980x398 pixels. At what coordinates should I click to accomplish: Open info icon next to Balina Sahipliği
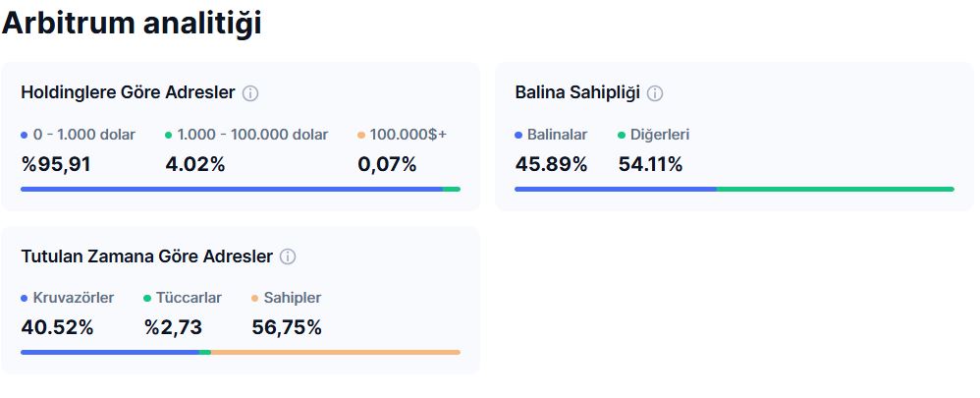654,93
